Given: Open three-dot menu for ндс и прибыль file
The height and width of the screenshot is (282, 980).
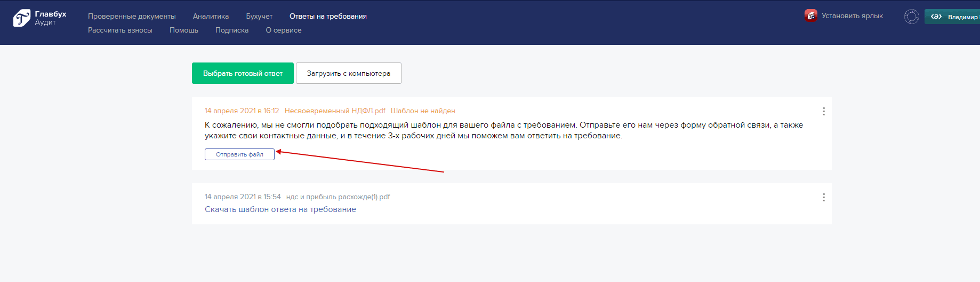Looking at the screenshot, I should 823,197.
